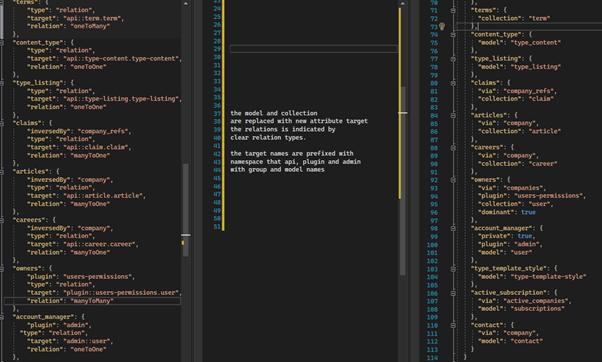Click "relation": "manyToMany" in left pane
The width and height of the screenshot is (602, 362).
pyautogui.click(x=70, y=301)
